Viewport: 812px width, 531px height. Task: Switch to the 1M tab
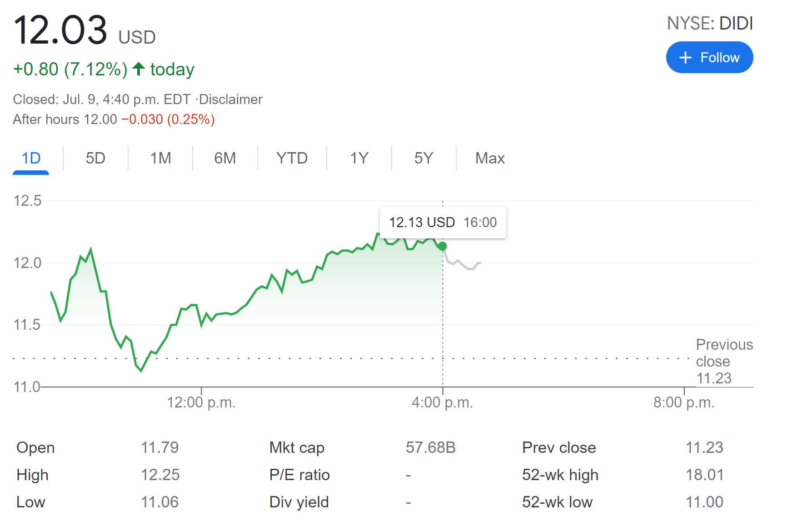160,158
